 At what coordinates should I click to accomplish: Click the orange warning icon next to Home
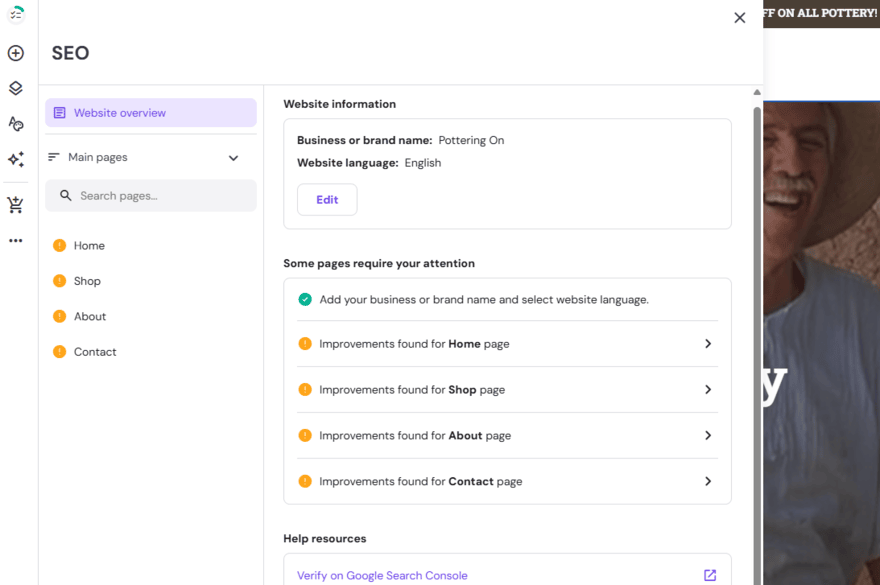[x=59, y=245]
